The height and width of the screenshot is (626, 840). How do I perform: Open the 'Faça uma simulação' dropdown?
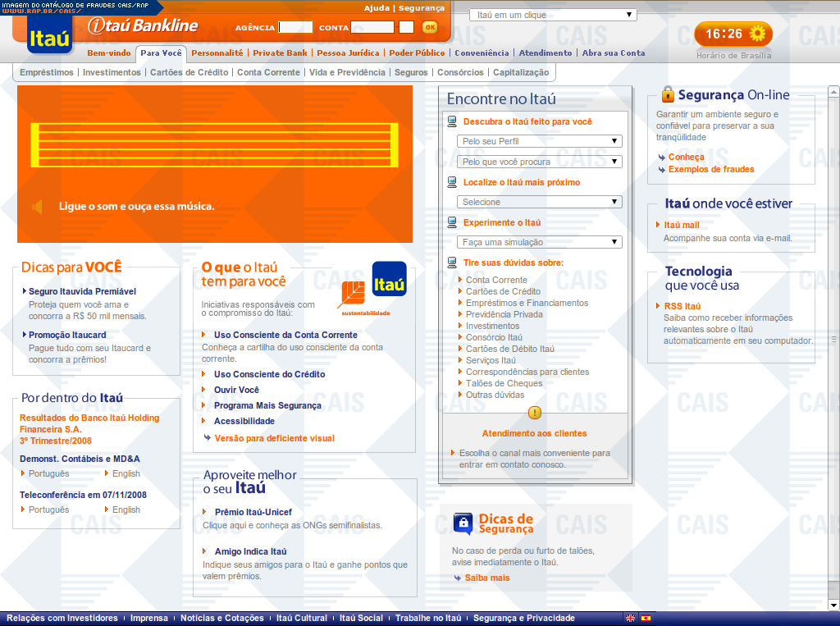(x=539, y=242)
